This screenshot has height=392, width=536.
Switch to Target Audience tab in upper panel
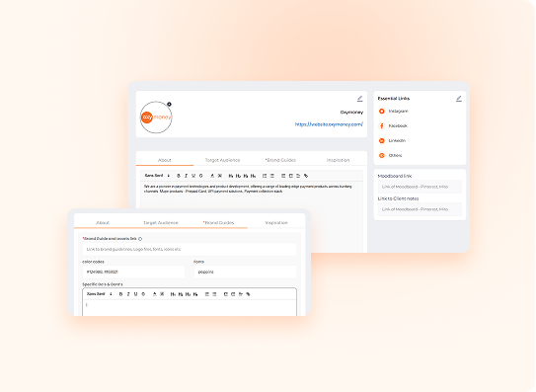click(222, 160)
